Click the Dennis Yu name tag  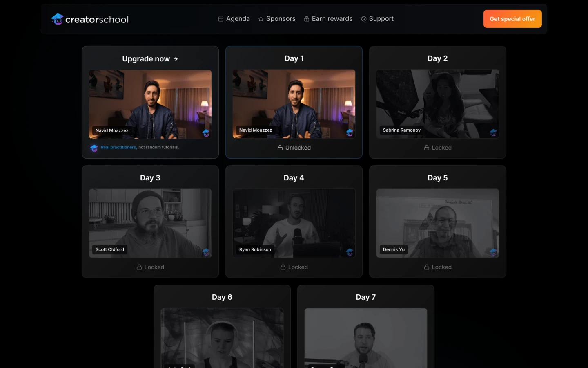(x=394, y=249)
